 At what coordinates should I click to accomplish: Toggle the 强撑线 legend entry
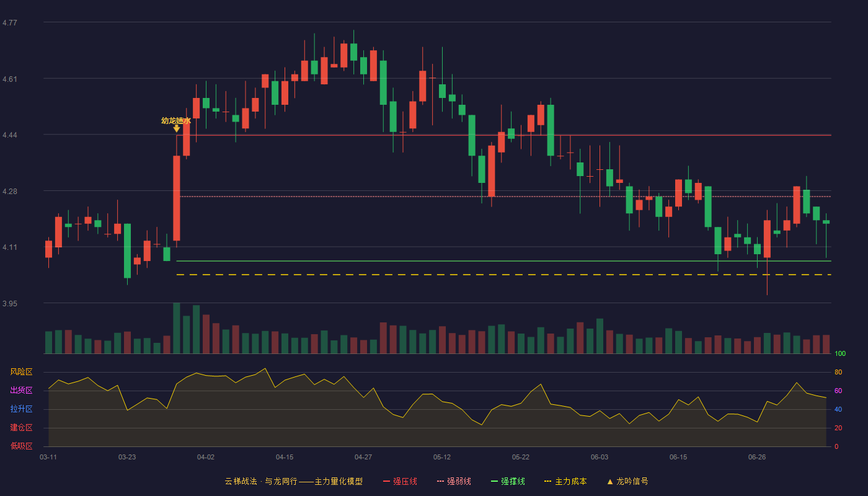pyautogui.click(x=508, y=481)
